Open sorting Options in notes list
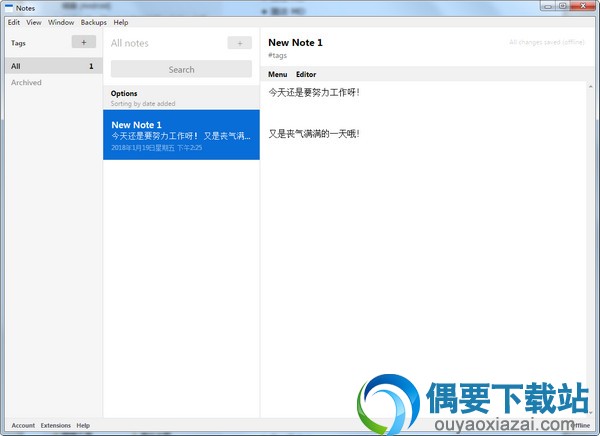The height and width of the screenshot is (436, 600). pyautogui.click(x=124, y=93)
